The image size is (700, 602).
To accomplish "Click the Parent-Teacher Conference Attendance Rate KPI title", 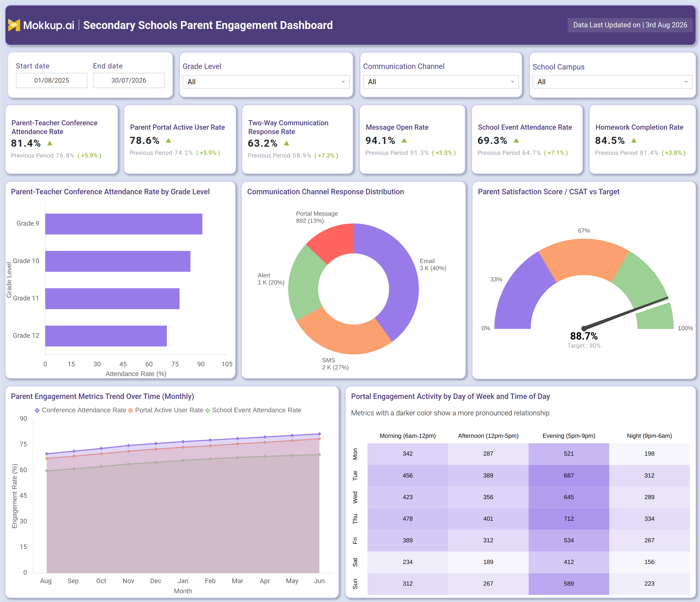I will pos(54,128).
